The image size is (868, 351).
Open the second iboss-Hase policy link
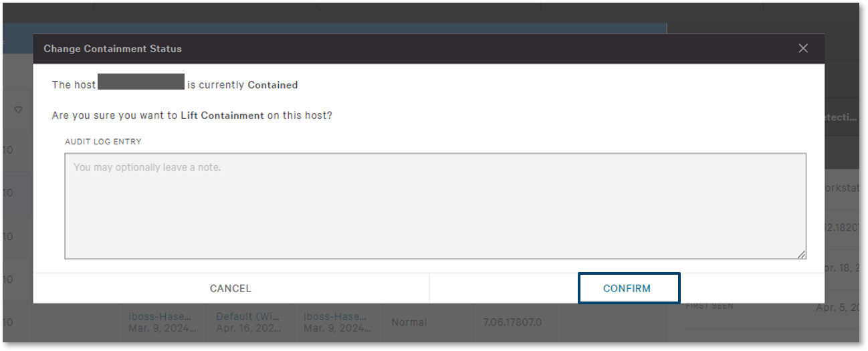334,316
